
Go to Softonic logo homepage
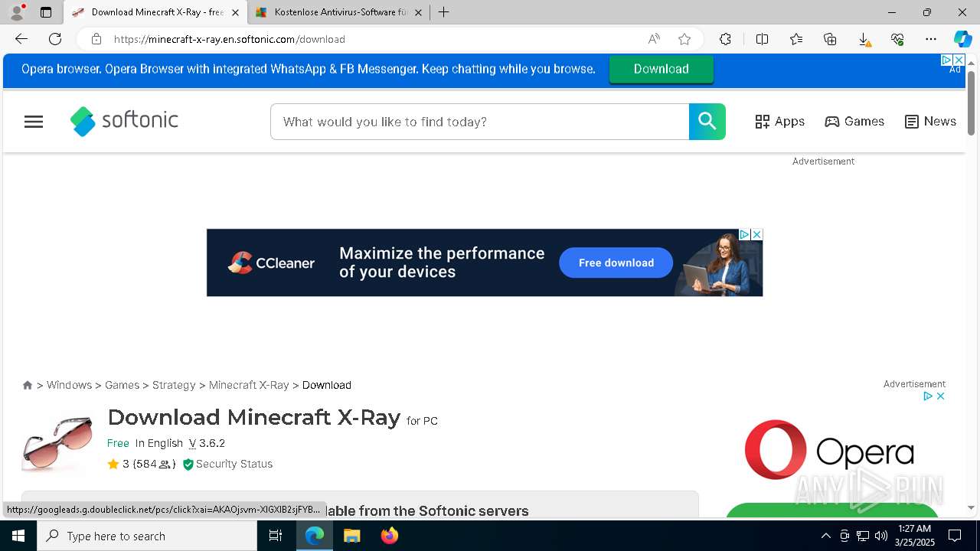(x=124, y=121)
